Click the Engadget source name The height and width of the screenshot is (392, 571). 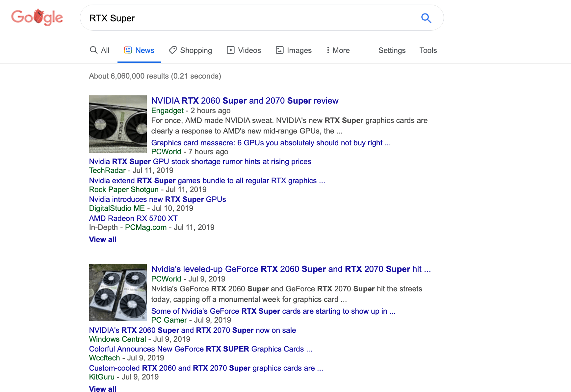tap(167, 110)
